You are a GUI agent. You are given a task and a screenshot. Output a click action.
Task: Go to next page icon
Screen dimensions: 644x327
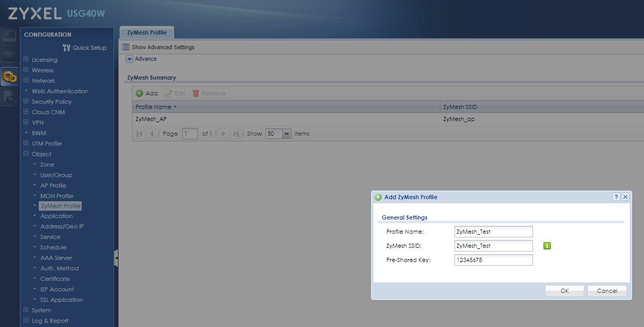tap(223, 134)
